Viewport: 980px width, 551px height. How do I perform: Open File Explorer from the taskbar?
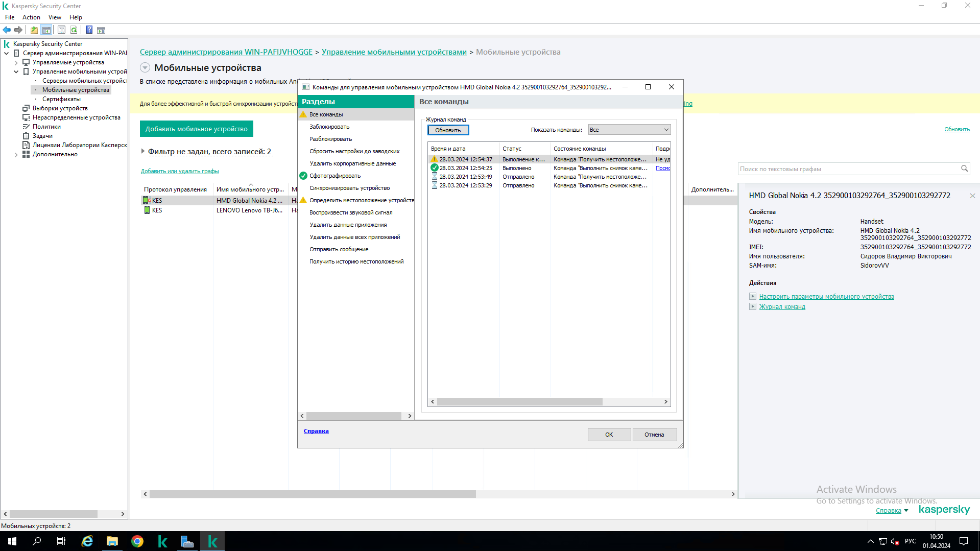pyautogui.click(x=112, y=541)
